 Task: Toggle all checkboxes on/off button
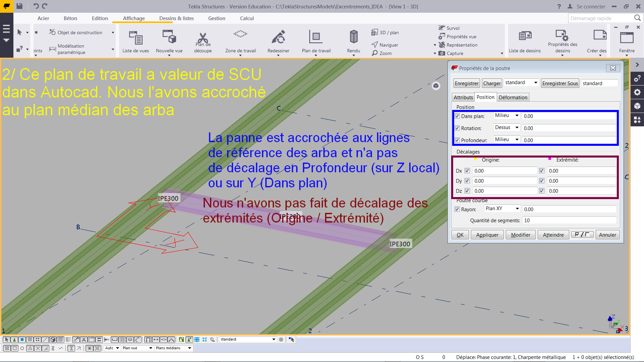coord(582,235)
